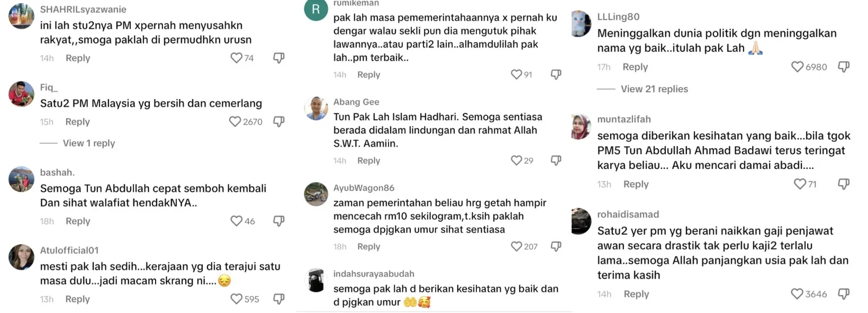Reply to bashah.'s comment
This screenshot has height=313, width=868.
[x=78, y=221]
